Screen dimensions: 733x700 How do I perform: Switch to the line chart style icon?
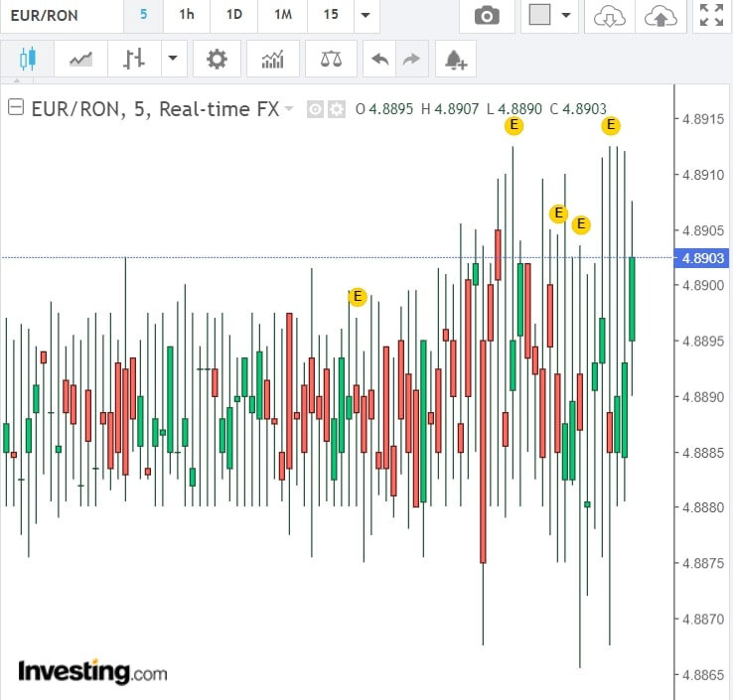pos(80,60)
